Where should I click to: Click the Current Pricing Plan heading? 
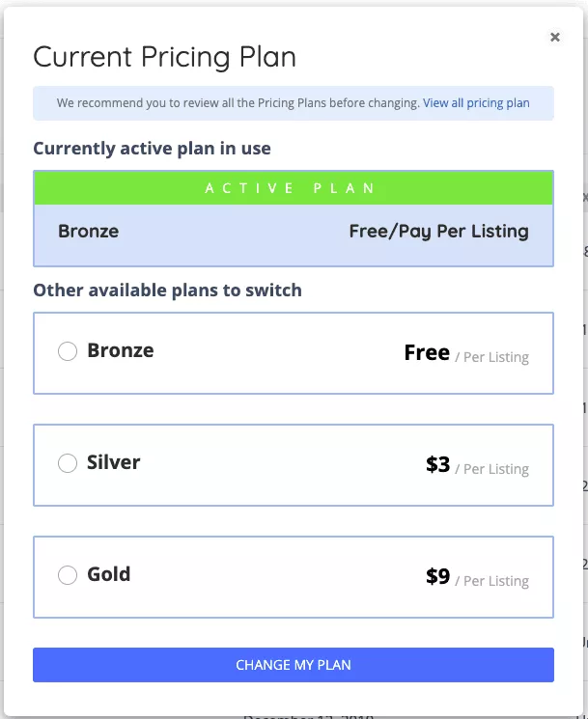pos(164,56)
